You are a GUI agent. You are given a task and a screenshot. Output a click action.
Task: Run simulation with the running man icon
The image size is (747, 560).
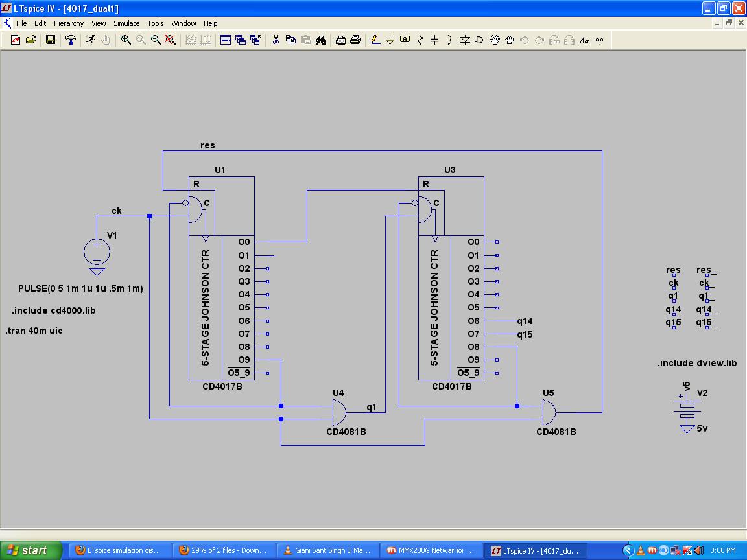(91, 40)
